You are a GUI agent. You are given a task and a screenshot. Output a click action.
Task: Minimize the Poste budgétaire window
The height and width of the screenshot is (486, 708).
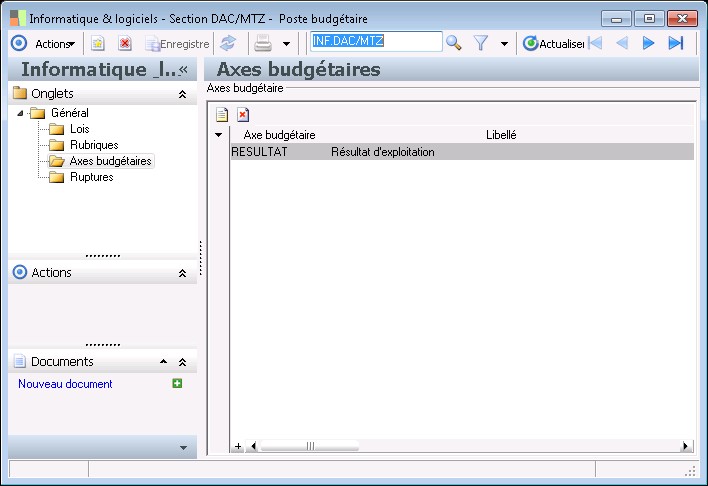[x=616, y=19]
